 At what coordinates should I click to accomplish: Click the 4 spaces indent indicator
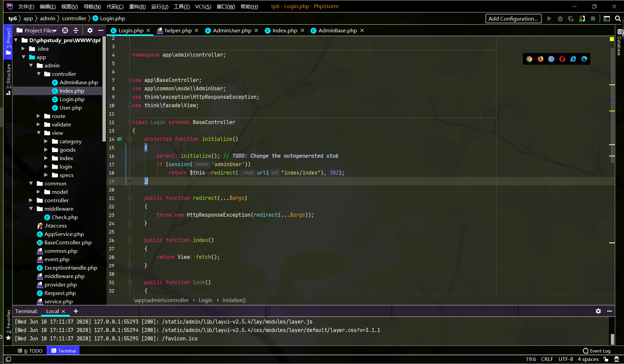588,359
